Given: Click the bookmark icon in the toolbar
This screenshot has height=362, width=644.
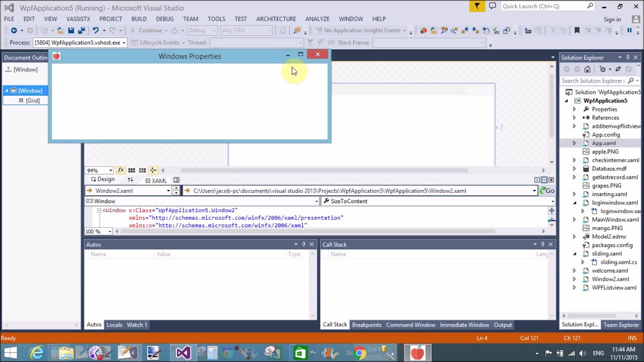Looking at the screenshot, I should click(577, 31).
